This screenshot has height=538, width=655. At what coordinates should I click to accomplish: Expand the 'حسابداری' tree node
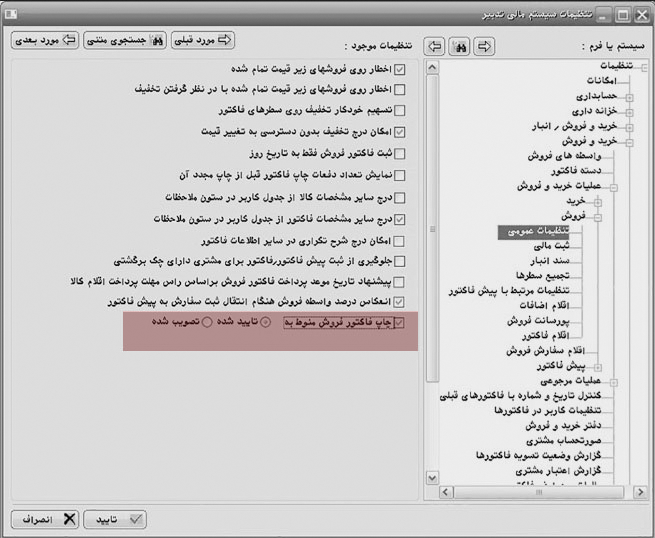[628, 96]
